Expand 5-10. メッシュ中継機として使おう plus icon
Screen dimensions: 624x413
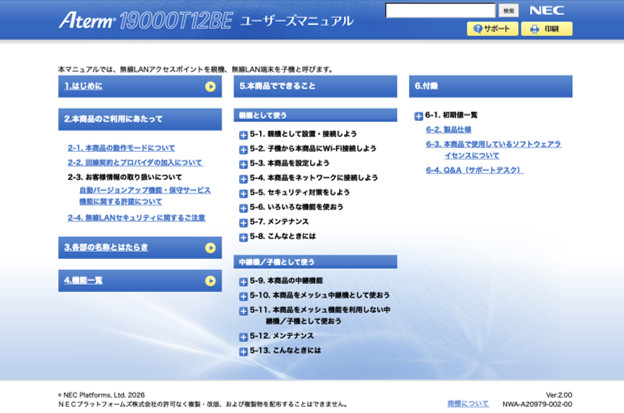click(243, 297)
